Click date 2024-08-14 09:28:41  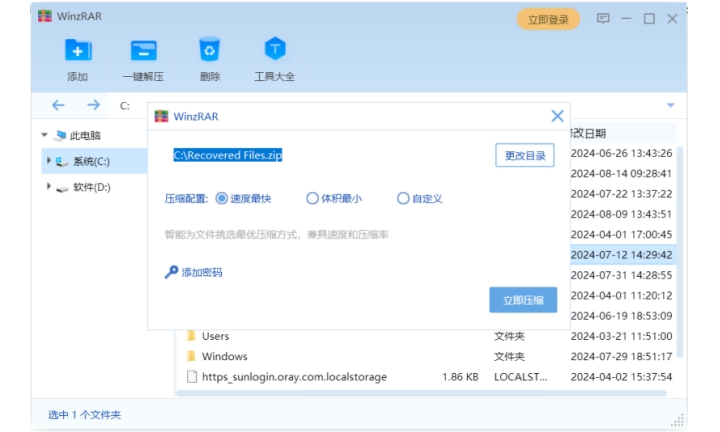[x=621, y=174]
